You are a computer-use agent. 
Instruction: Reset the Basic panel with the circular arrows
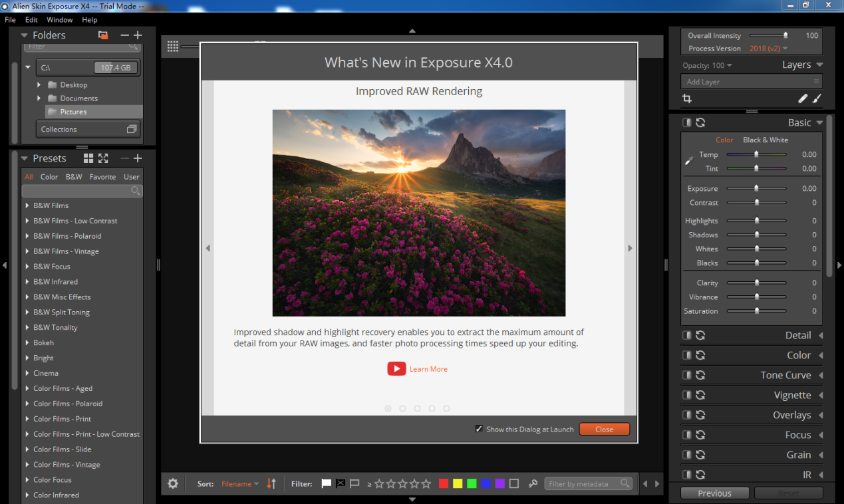click(700, 122)
